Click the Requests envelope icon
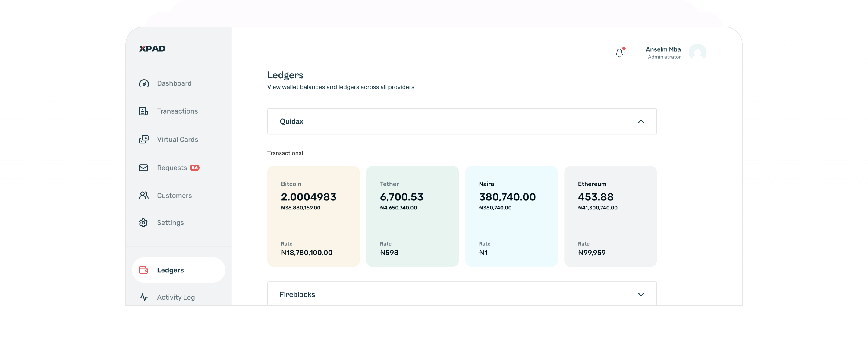 (x=143, y=168)
